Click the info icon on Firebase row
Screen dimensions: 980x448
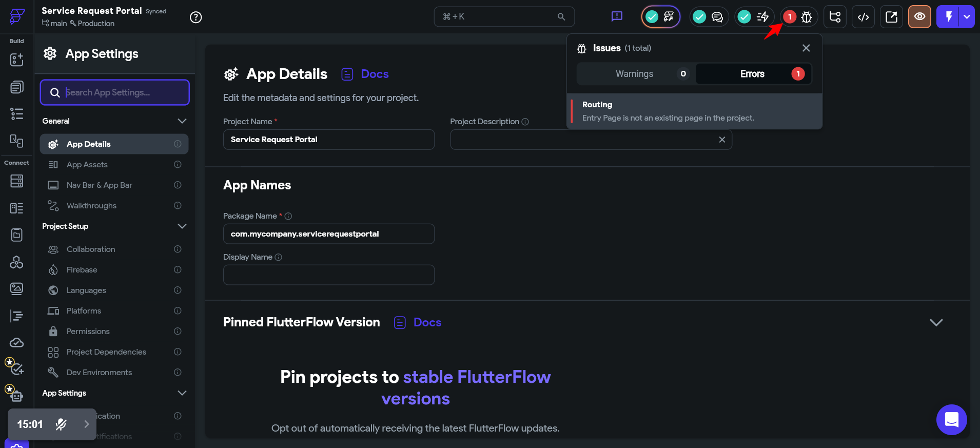178,270
